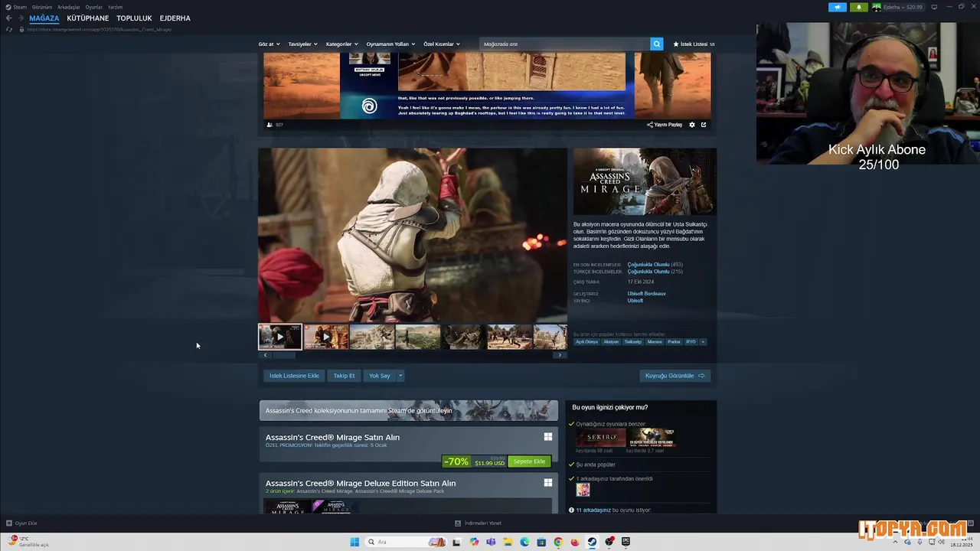Image resolution: width=980 pixels, height=551 pixels.
Task: Open İndirmeleri Yönet downloads manager
Action: [x=478, y=523]
